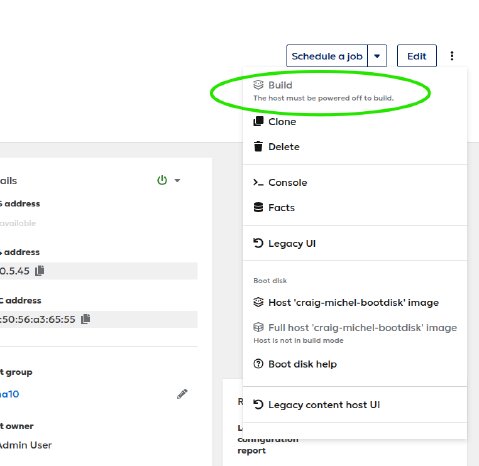The height and width of the screenshot is (466, 479).
Task: Expand the Schedule a job dropdown arrow
Action: [377, 56]
